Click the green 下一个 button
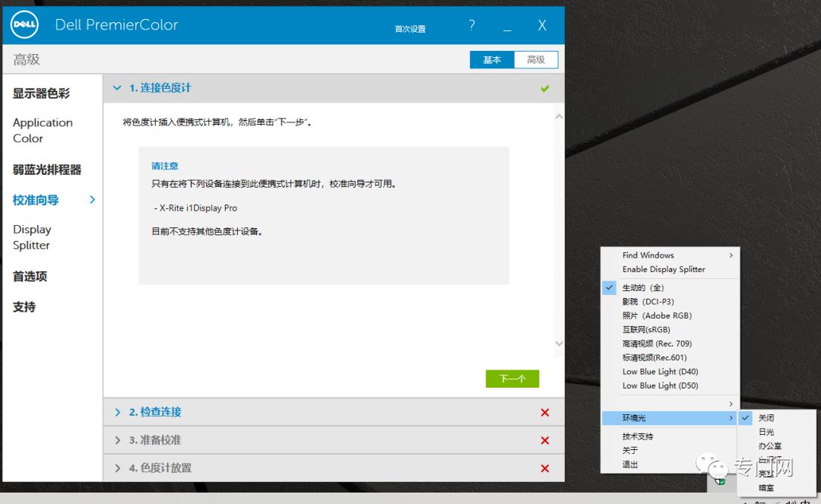The height and width of the screenshot is (504, 821). [512, 379]
